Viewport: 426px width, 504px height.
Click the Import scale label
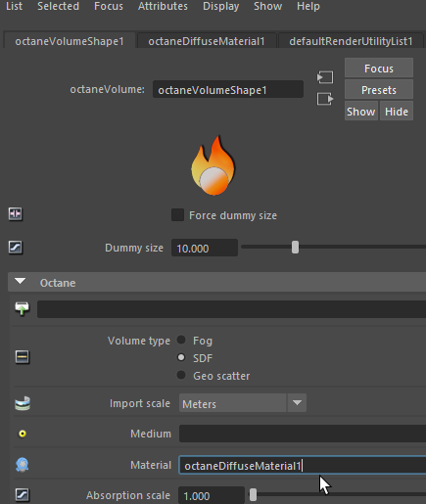[x=140, y=403]
